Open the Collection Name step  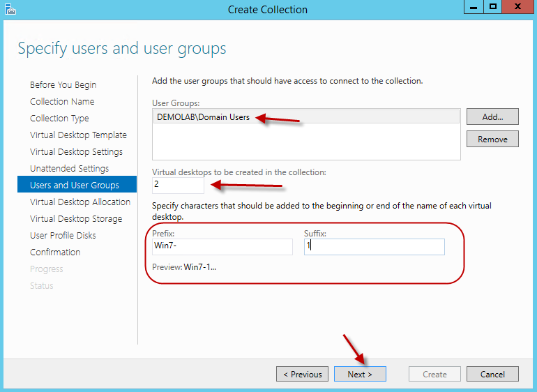click(62, 101)
